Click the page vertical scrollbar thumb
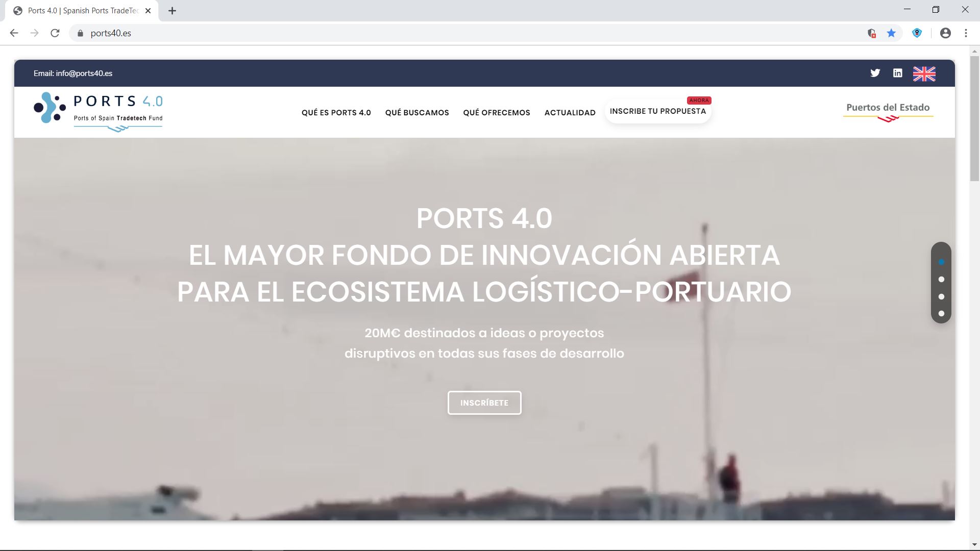Image resolution: width=980 pixels, height=551 pixels. [x=974, y=118]
